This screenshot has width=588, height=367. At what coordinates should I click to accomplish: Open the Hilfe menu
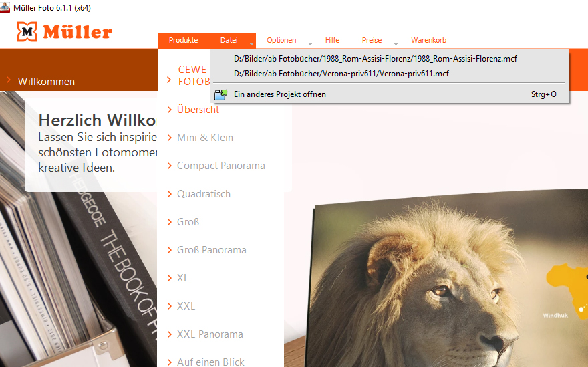coord(332,40)
